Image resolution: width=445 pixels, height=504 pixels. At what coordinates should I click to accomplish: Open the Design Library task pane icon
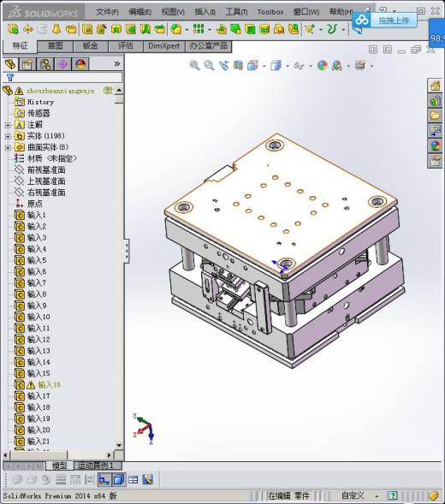tap(435, 101)
